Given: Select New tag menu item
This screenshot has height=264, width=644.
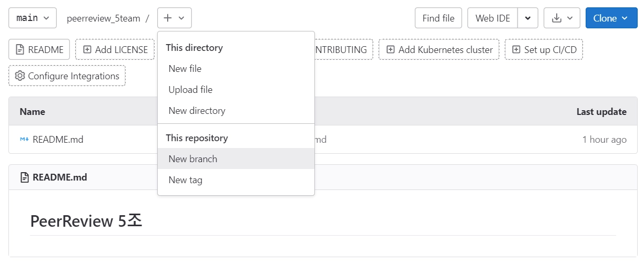Looking at the screenshot, I should click(185, 180).
